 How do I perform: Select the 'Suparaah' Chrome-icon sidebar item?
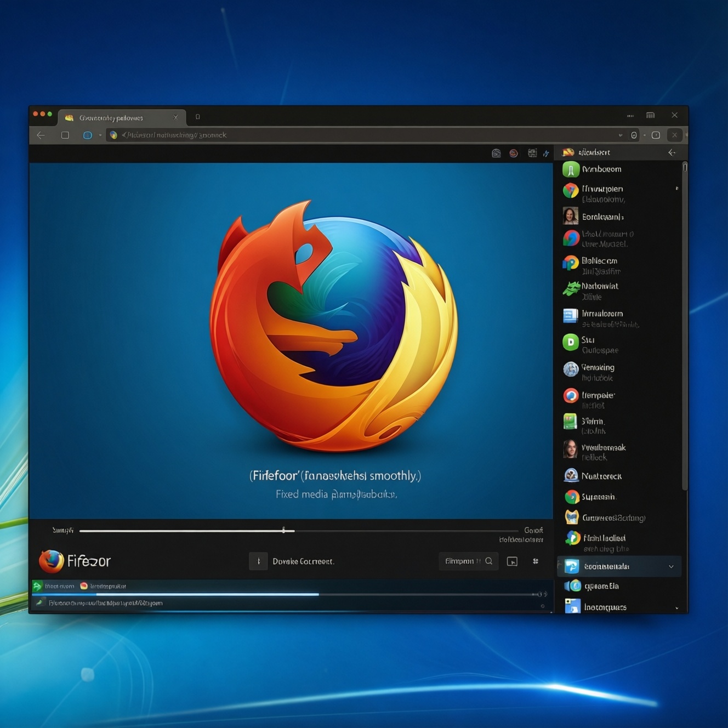click(619, 497)
